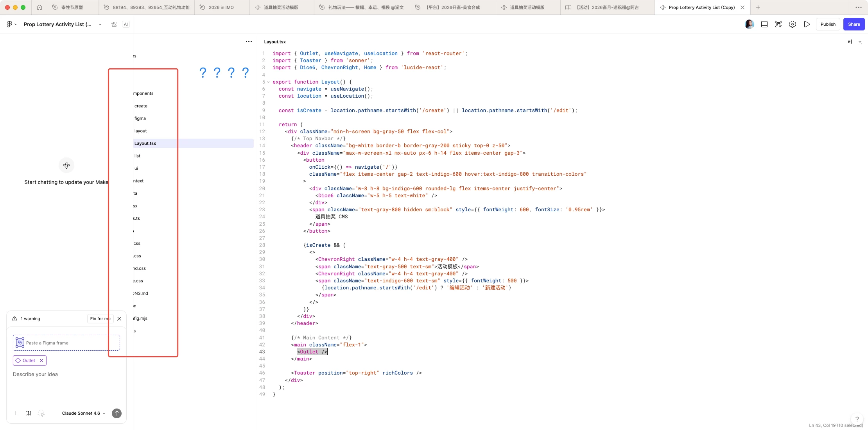Click the Publish button
The image size is (868, 430).
click(828, 24)
